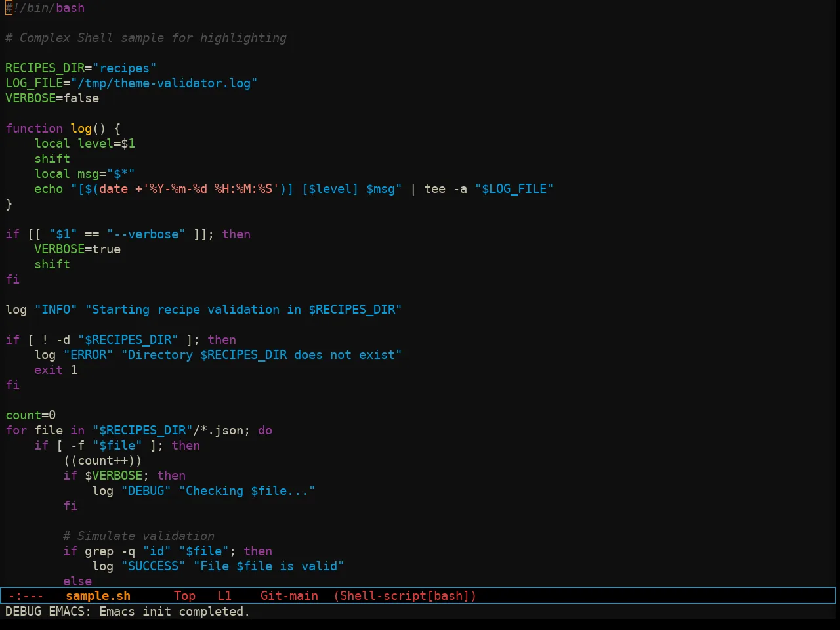Click the 'fi' after the exit 1 line

click(x=12, y=385)
